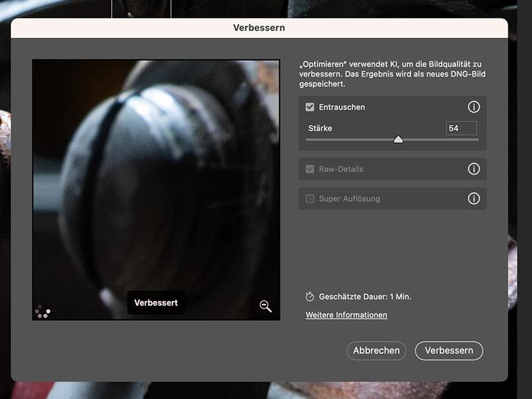Click the zoom-out magnifier in the preview
Image resolution: width=532 pixels, height=399 pixels.
(265, 306)
